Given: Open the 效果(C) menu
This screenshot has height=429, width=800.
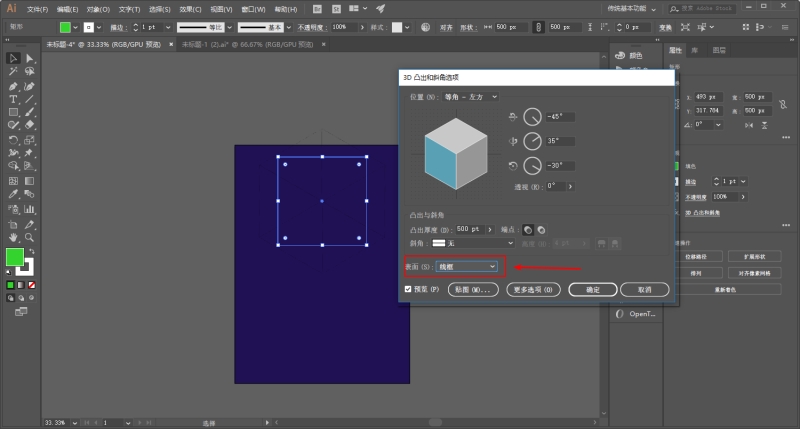Looking at the screenshot, I should (190, 9).
